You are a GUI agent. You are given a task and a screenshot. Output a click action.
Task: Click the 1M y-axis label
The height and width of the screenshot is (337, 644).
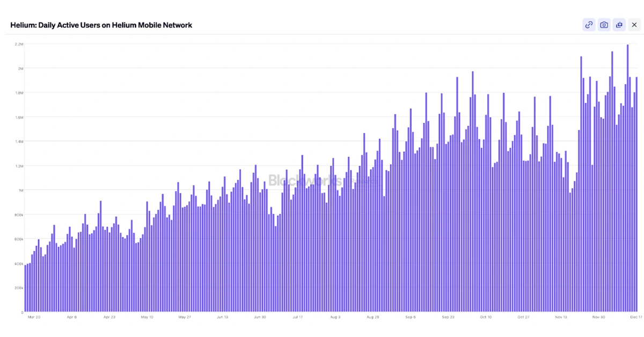[20, 190]
